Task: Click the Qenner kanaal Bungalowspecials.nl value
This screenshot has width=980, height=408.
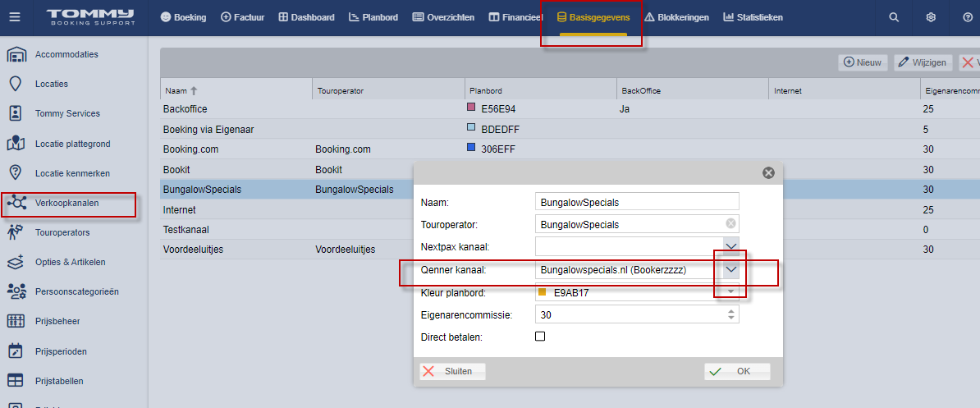Action: tap(613, 270)
